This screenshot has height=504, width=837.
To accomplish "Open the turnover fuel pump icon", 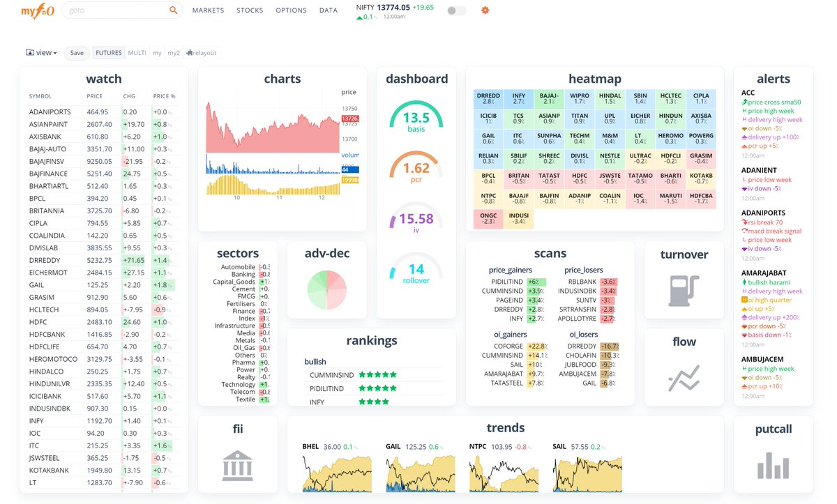I will 684,290.
